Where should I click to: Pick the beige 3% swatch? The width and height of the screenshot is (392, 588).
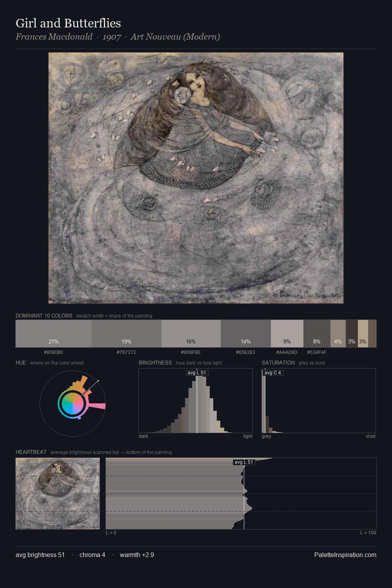(x=363, y=334)
